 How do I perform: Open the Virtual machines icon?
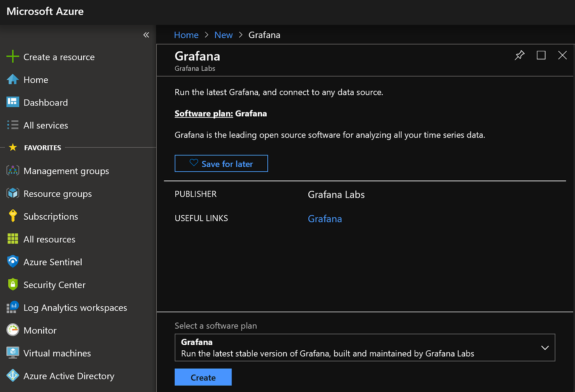[13, 353]
